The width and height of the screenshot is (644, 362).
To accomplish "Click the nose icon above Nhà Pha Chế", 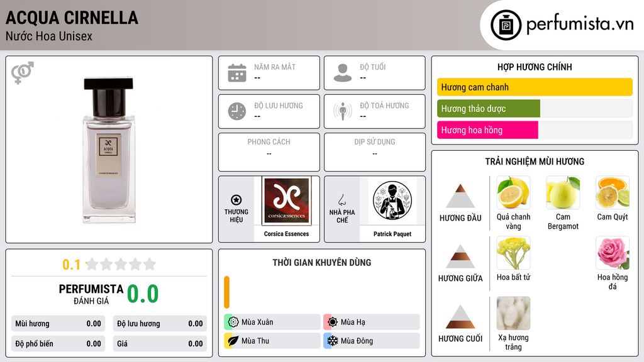I will pos(341,200).
